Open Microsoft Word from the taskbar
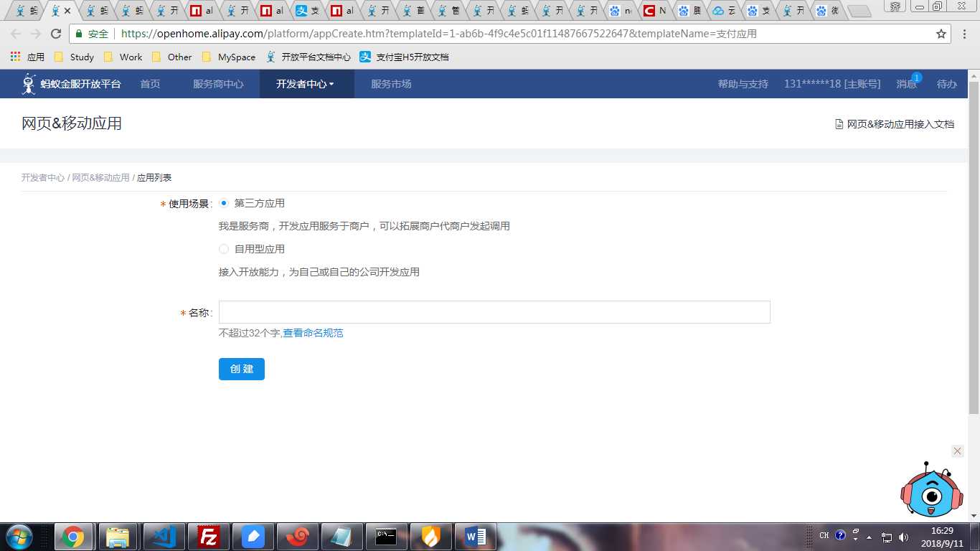The image size is (980, 551). 476,537
